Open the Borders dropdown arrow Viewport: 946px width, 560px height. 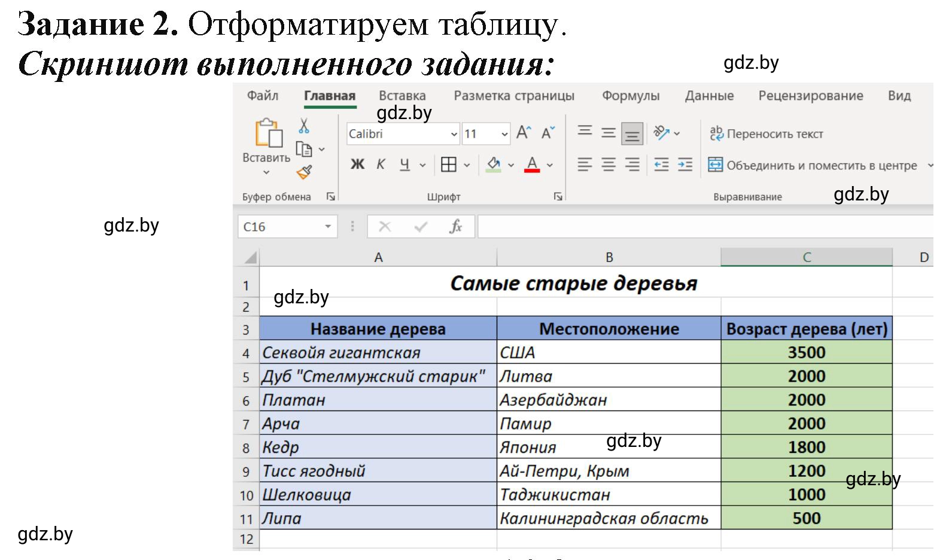pyautogui.click(x=467, y=165)
